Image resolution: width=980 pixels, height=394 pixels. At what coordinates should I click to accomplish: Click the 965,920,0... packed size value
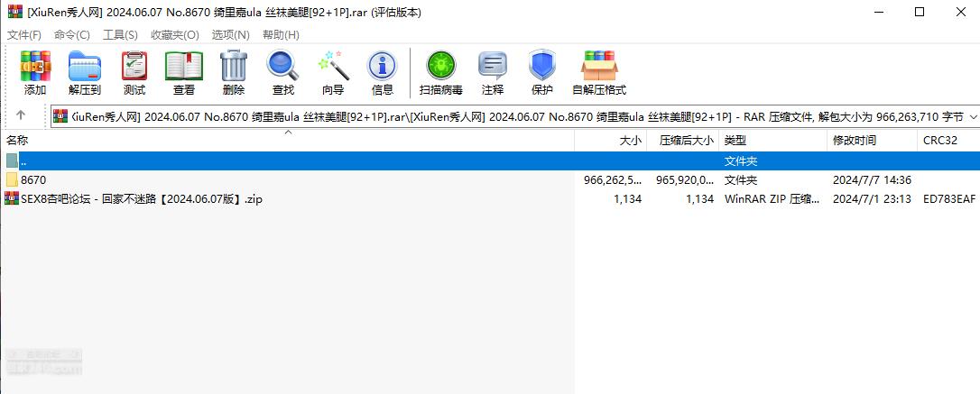[684, 179]
